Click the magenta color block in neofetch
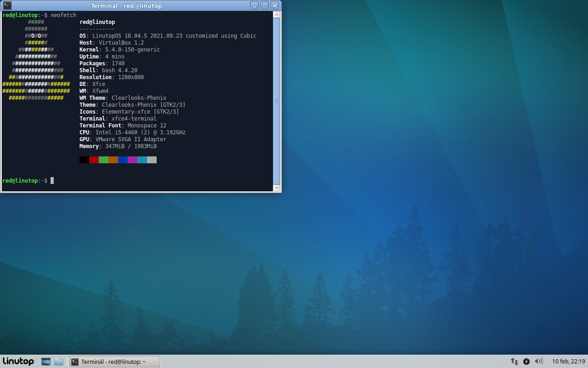This screenshot has width=588, height=368. (132, 160)
